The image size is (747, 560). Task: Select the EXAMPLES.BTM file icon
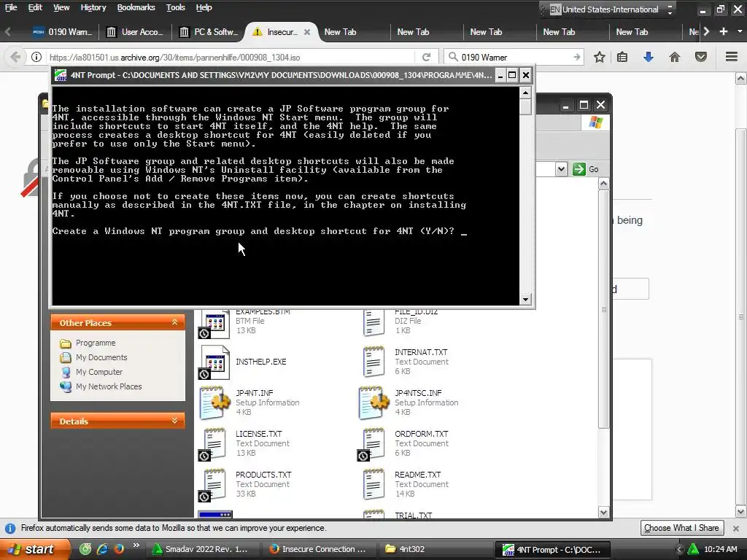click(214, 324)
